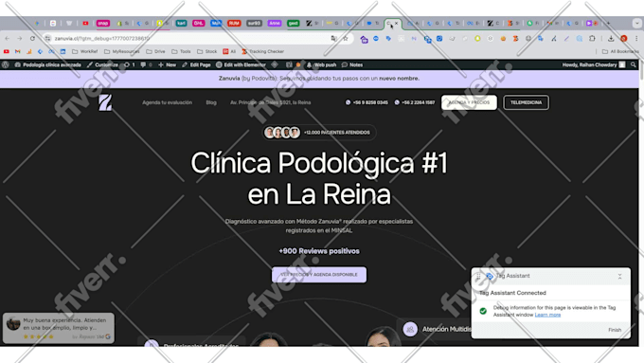Click the browser forward arrow
Image resolution: width=644 pixels, height=363 pixels.
click(19, 38)
